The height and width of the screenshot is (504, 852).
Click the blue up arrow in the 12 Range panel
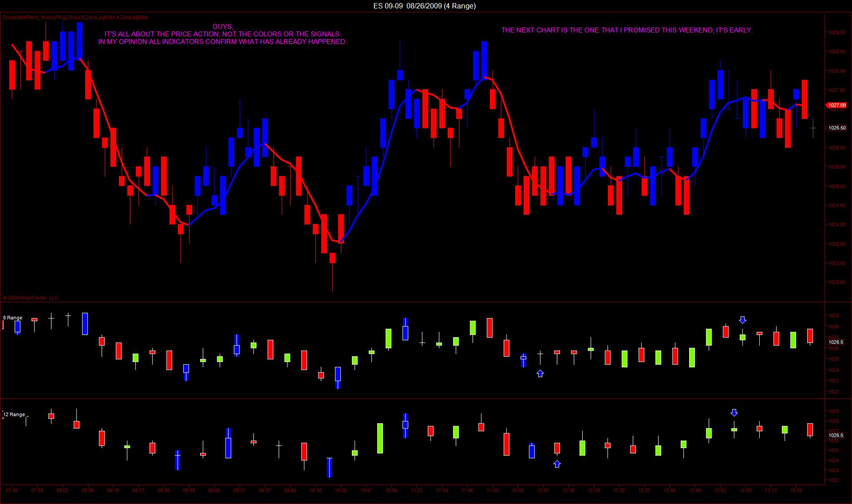point(557,464)
